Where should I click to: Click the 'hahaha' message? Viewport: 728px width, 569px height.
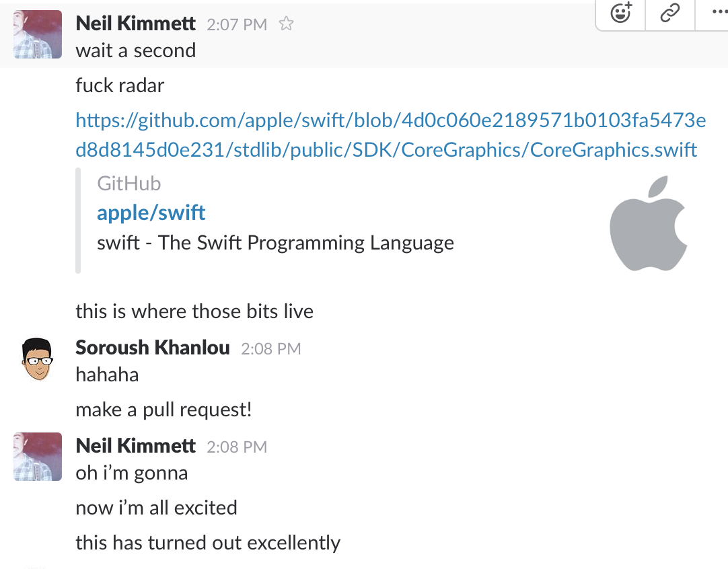[107, 375]
